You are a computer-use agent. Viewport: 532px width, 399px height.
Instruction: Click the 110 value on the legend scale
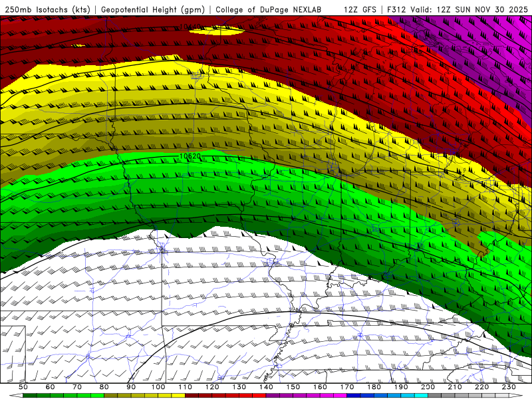click(x=186, y=387)
